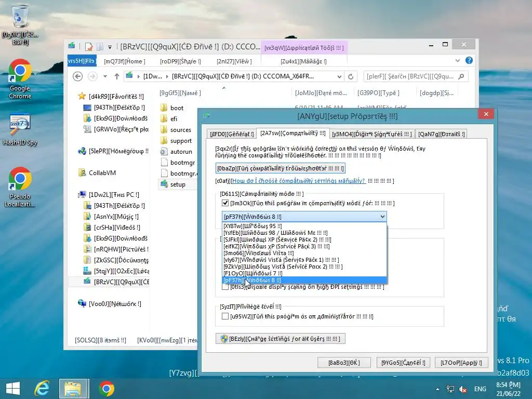This screenshot has width=532, height=399.
Task: Choose plain Windows Vista option
Action: 304,253
